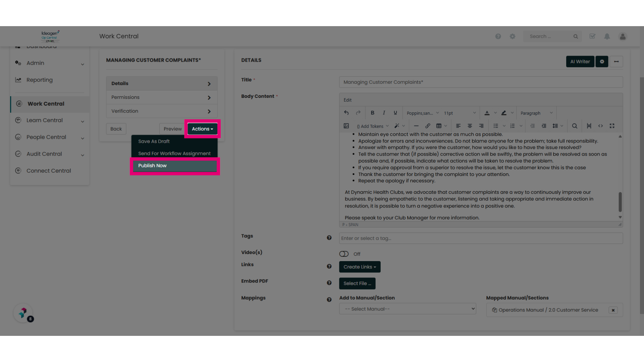
Task: Open the Details section
Action: pyautogui.click(x=162, y=83)
